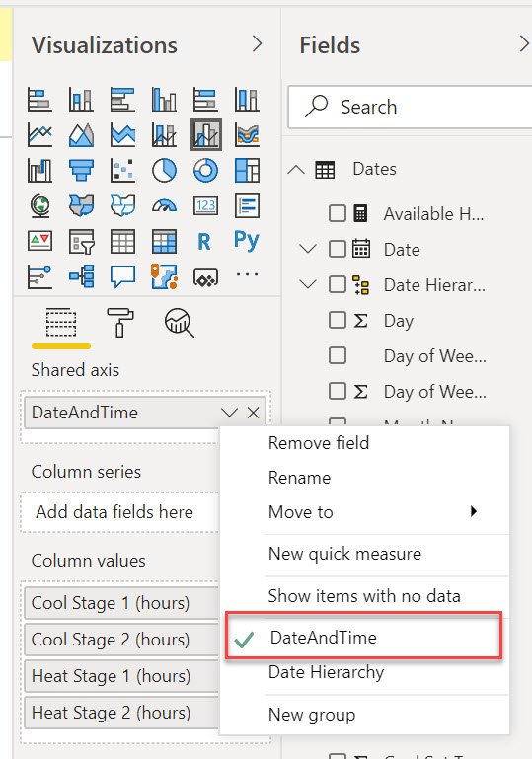Click New quick measure option
This screenshot has height=759, width=532.
(x=344, y=554)
